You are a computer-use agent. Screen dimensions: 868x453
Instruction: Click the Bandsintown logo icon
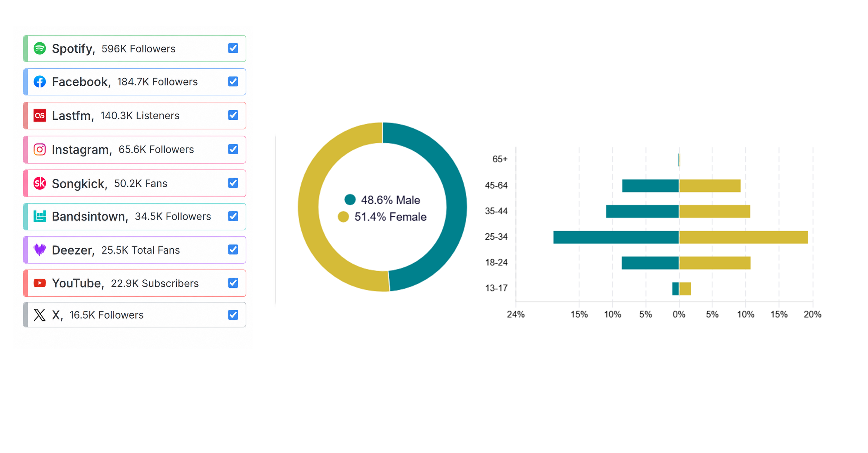(40, 216)
